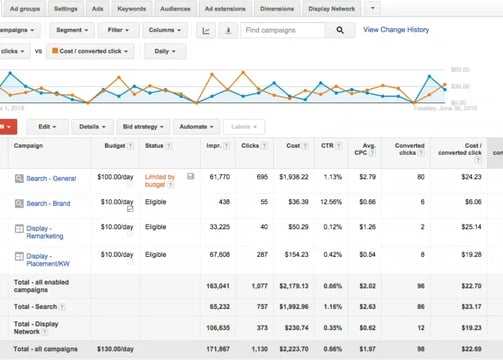Open the more tabs arrow dropdown

point(373,8)
